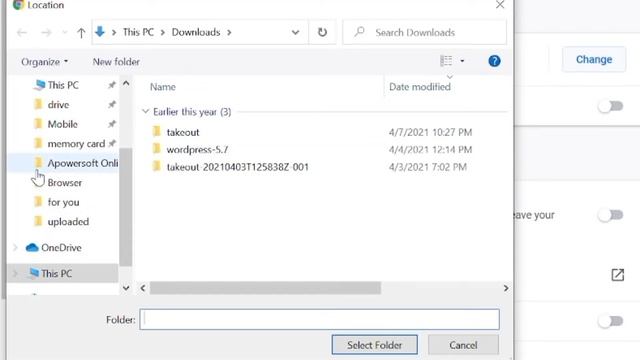Open the blue Help icon
The width and height of the screenshot is (640, 360).
(494, 61)
